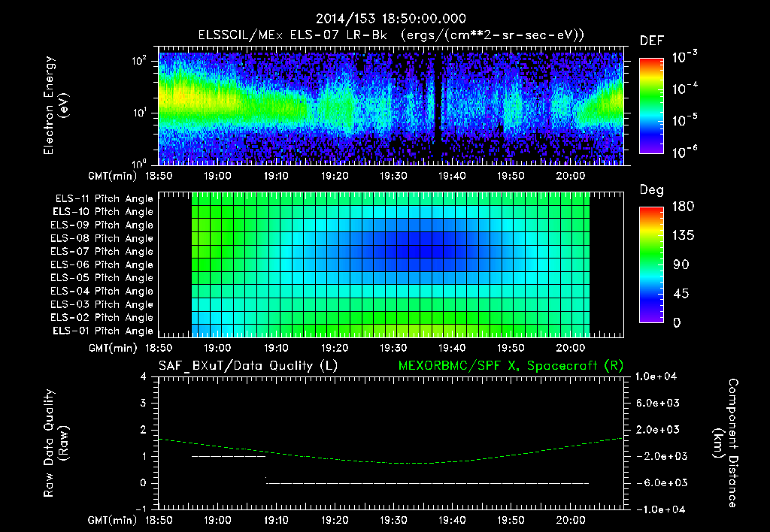770x532 pixels.
Task: Click the 'ELS-08 Pitch Angle' row label
Action: click(x=102, y=238)
